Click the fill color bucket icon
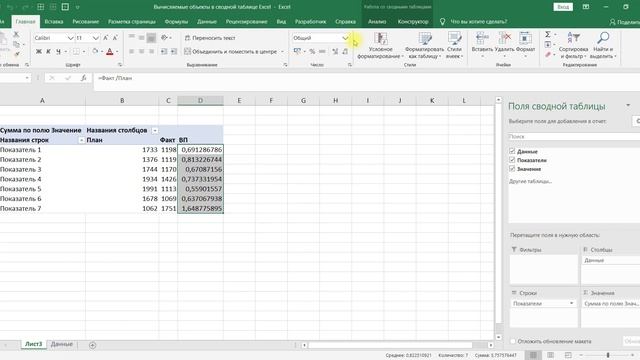The width and height of the screenshot is (640, 360). tap(95, 51)
